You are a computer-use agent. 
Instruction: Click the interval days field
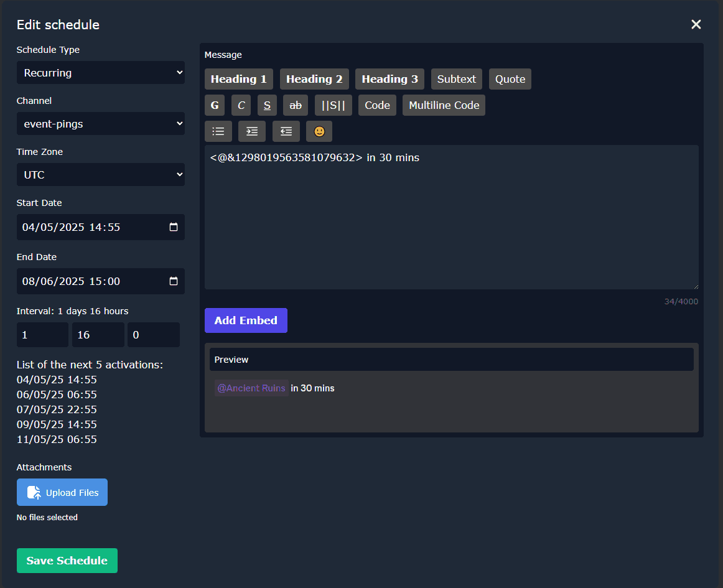42,335
